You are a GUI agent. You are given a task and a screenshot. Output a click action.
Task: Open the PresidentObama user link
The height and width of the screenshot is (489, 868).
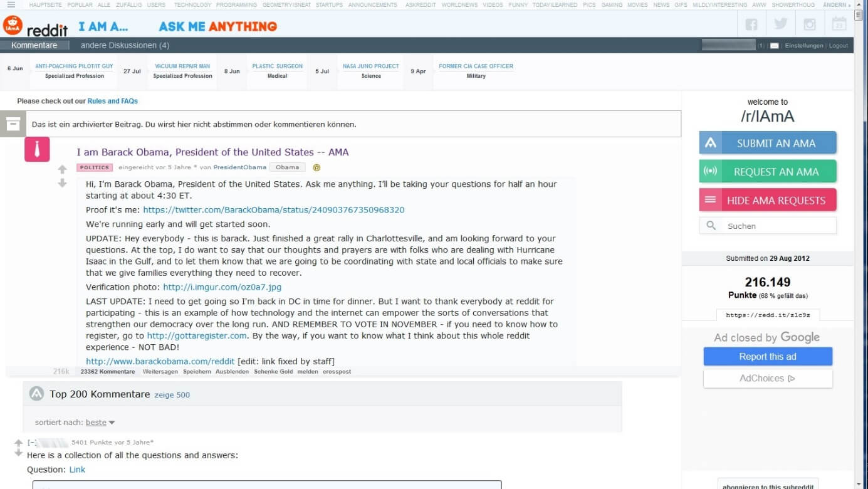[x=240, y=167]
